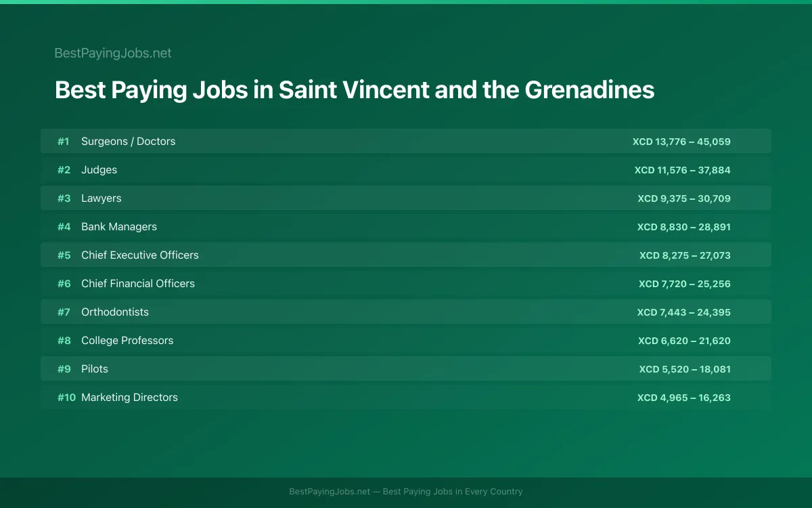The height and width of the screenshot is (508, 812).
Task: Click the #1 rank number
Action: [x=64, y=142]
